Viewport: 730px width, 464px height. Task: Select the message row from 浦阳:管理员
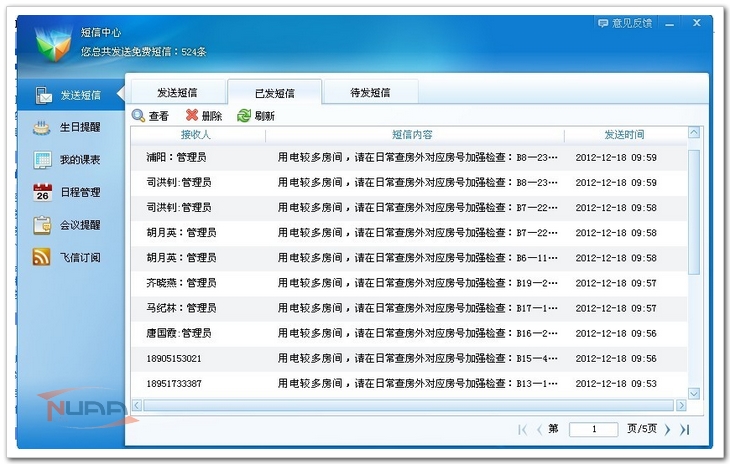click(x=400, y=158)
